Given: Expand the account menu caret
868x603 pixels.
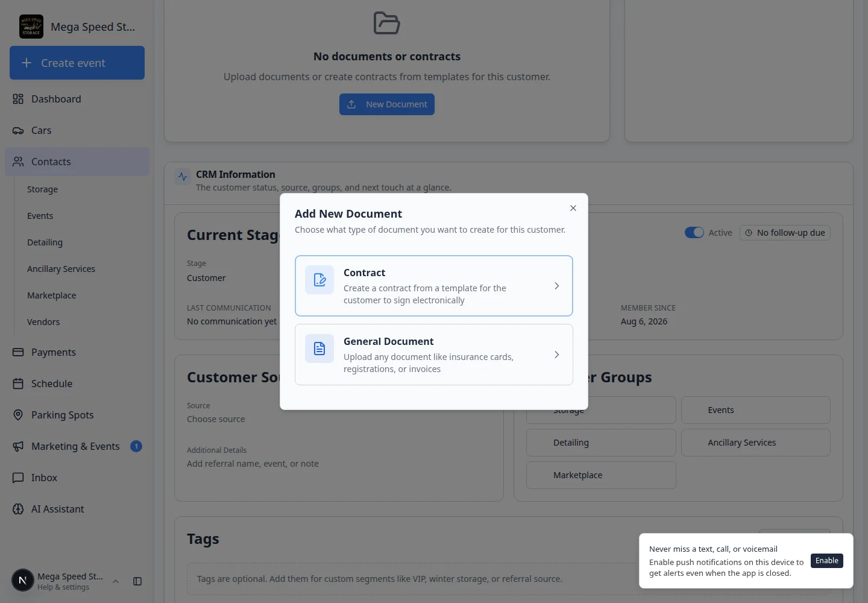Looking at the screenshot, I should (x=116, y=581).
